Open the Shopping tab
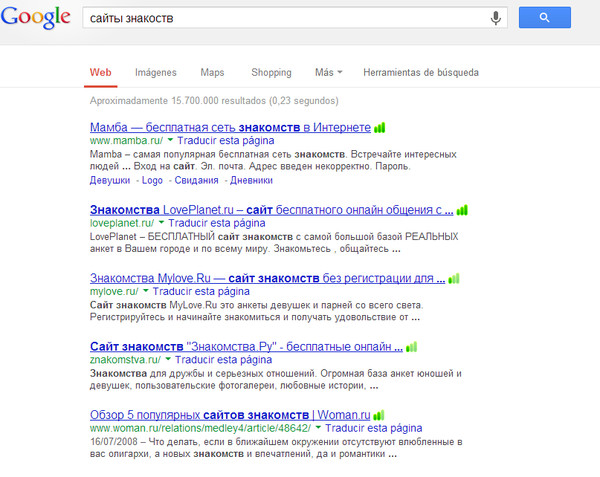The height and width of the screenshot is (477, 600). click(x=271, y=72)
